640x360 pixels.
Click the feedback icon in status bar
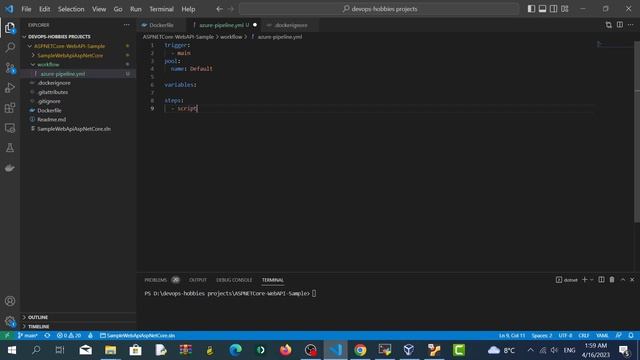click(619, 336)
